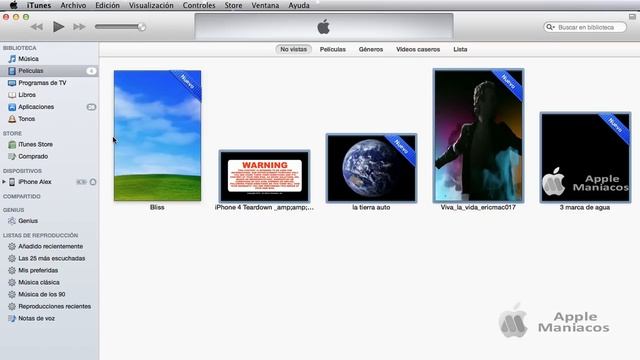Open the Ventana menu
640x360 pixels.
[x=265, y=5]
